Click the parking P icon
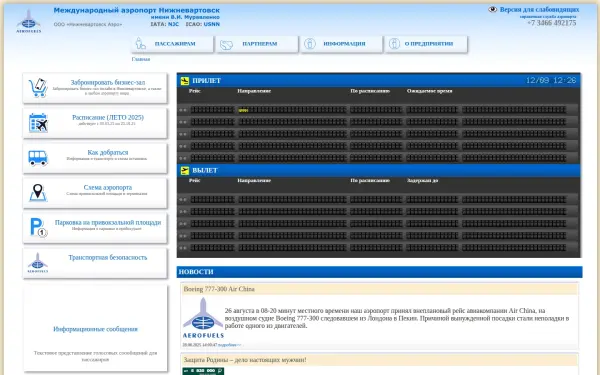 pyautogui.click(x=38, y=228)
